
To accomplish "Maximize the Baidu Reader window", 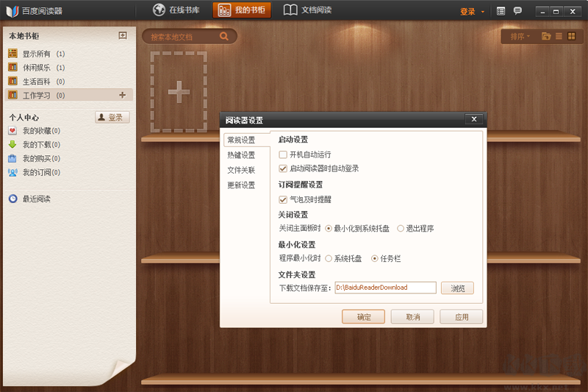I will tap(556, 12).
